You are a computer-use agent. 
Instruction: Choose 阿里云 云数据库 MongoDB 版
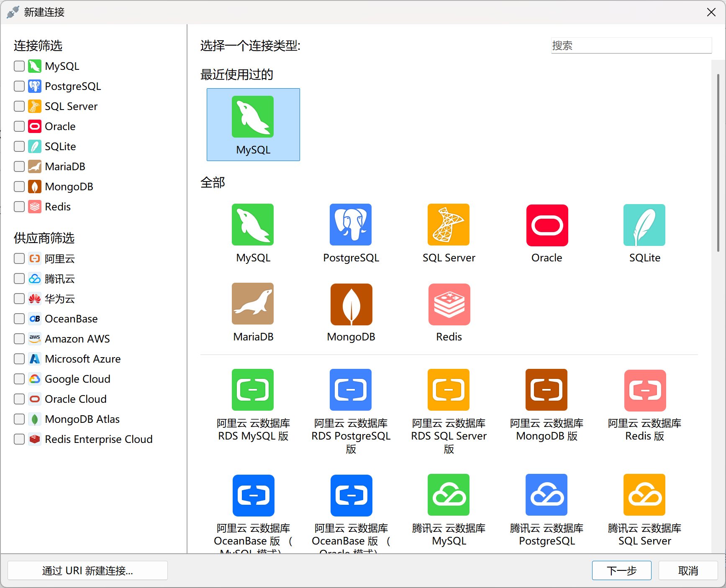tap(546, 405)
